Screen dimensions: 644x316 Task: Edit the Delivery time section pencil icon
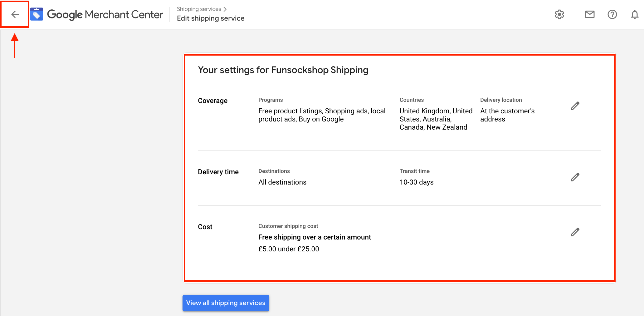[575, 177]
